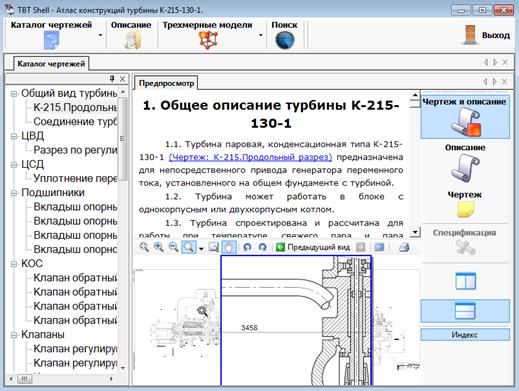Select the Подшипники tree label
The width and height of the screenshot is (519, 391).
pos(53,193)
